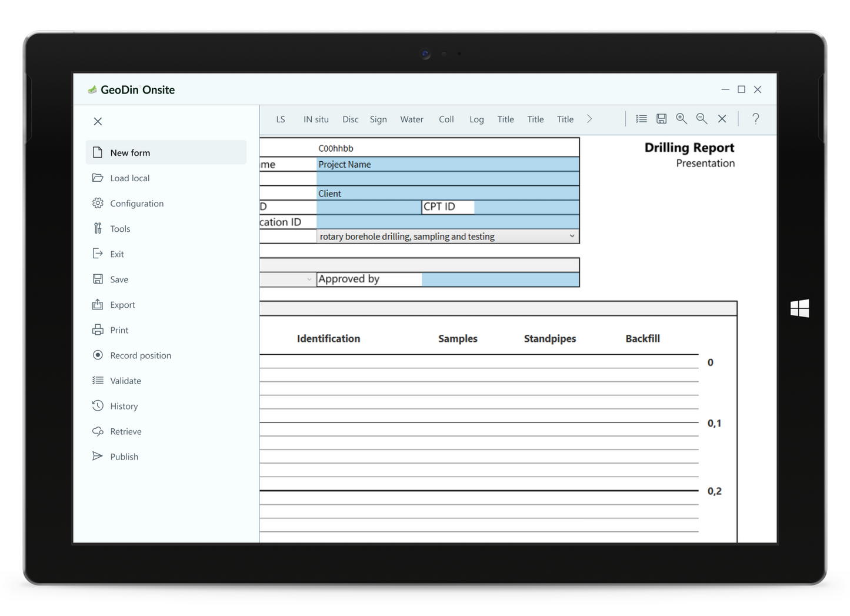The height and width of the screenshot is (616, 850).
Task: Open Configuration from the side menu
Action: [x=136, y=204]
